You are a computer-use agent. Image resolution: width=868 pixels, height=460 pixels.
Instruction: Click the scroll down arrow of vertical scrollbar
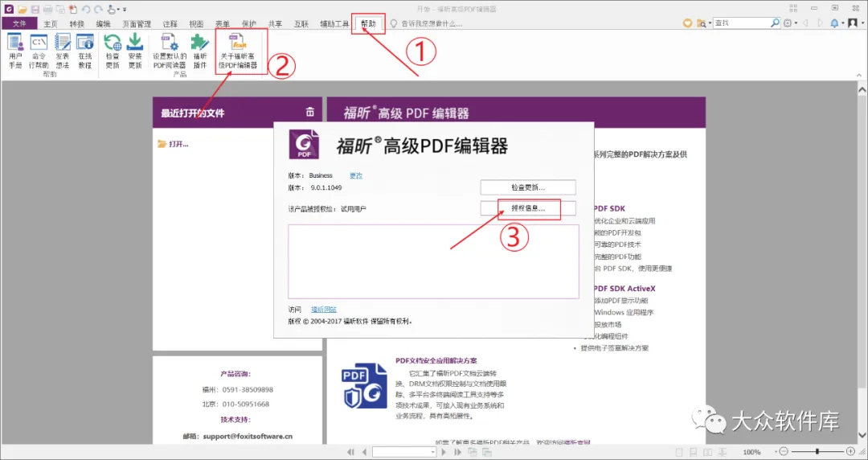[x=862, y=435]
